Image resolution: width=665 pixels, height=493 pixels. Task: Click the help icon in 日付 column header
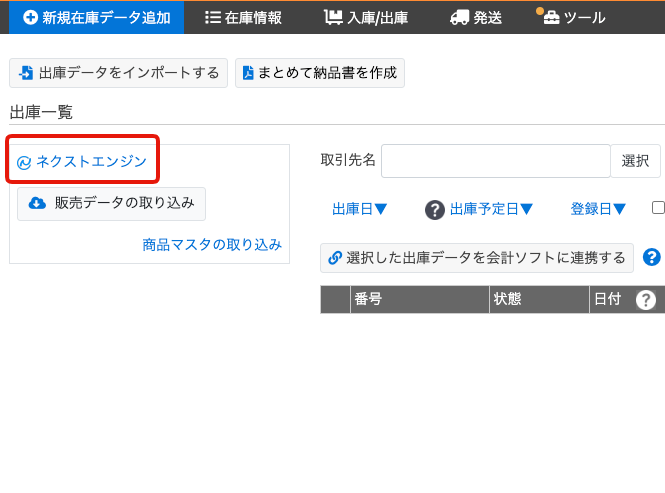click(x=646, y=300)
